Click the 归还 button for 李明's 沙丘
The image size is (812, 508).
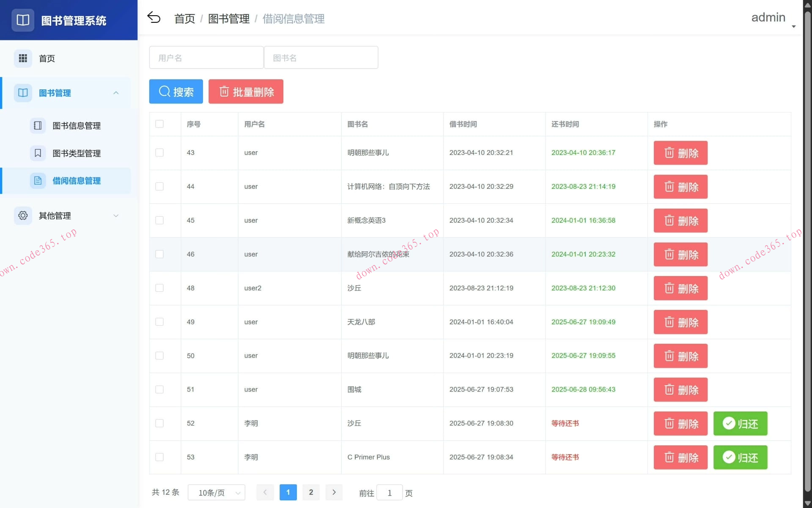click(740, 423)
